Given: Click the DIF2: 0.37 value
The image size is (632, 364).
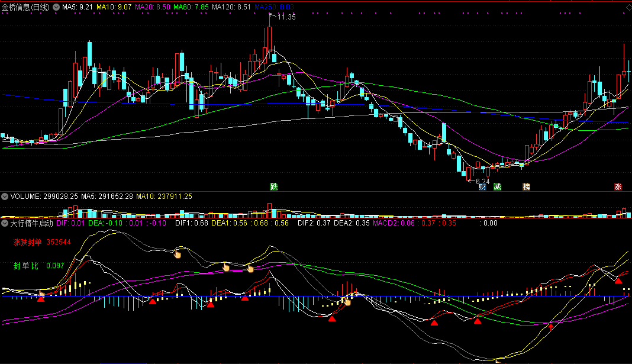Looking at the screenshot, I should coord(314,223).
